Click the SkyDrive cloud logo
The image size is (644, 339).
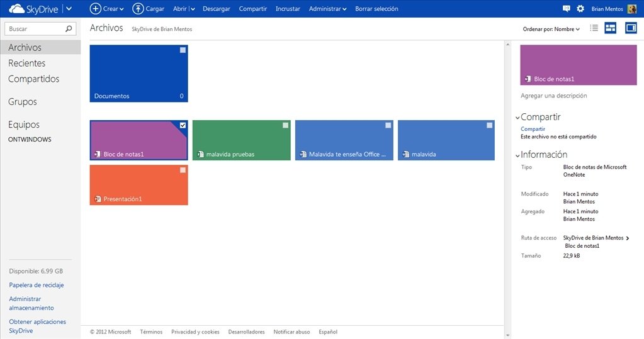tap(16, 9)
